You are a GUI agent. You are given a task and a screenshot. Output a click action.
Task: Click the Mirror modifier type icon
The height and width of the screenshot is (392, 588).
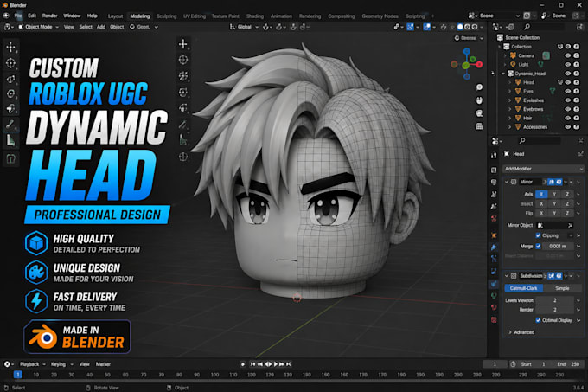click(514, 182)
